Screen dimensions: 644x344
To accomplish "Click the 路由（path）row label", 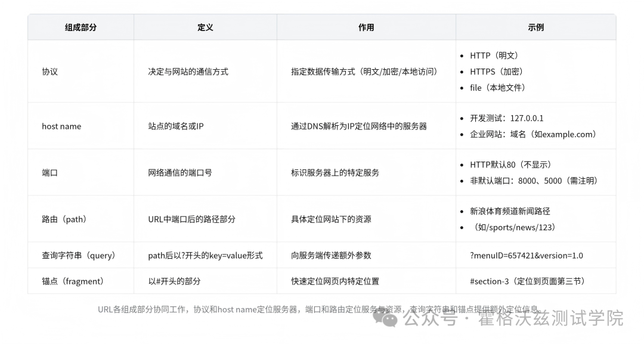I will pos(63,219).
